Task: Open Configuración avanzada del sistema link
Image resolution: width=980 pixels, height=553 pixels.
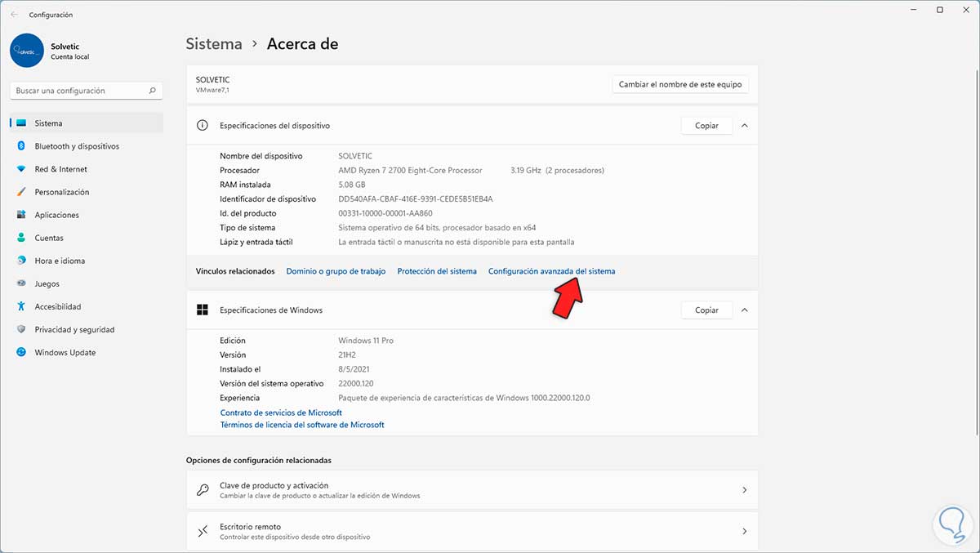Action: point(551,271)
